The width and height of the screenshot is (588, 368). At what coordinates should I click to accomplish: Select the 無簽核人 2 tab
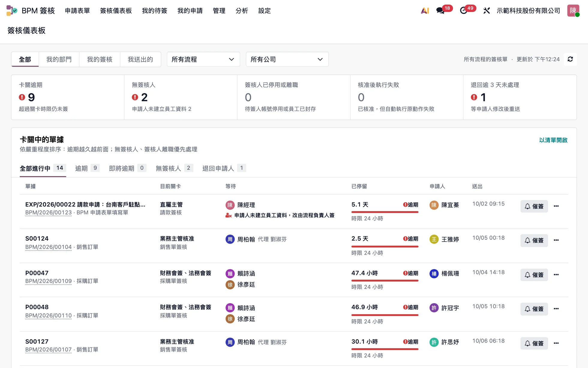174,168
